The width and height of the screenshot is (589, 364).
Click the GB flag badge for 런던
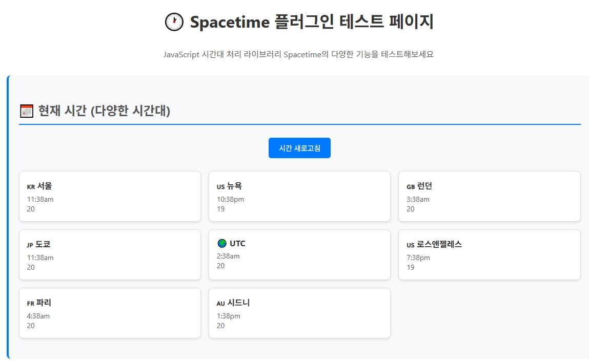[x=411, y=187]
